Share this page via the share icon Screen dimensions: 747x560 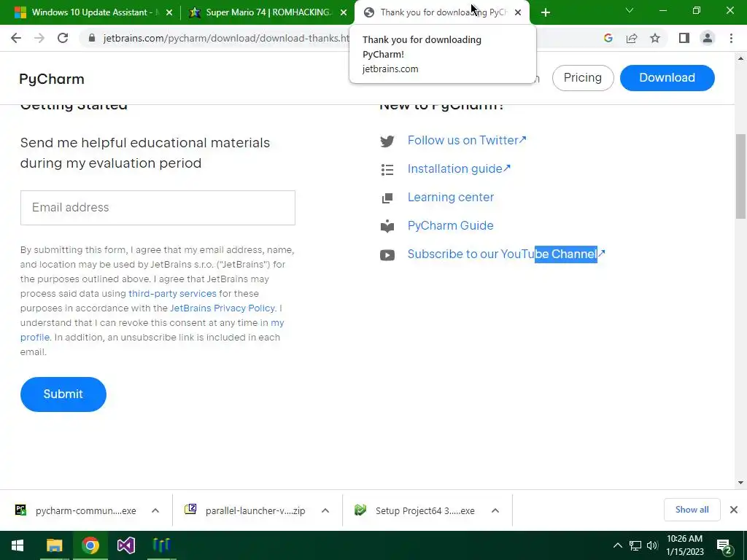(632, 38)
